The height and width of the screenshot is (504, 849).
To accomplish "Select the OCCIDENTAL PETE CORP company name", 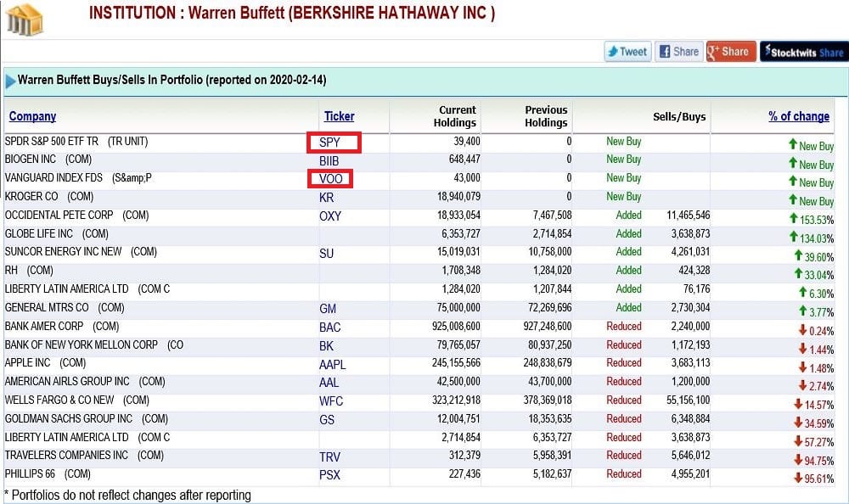I will 59,215.
